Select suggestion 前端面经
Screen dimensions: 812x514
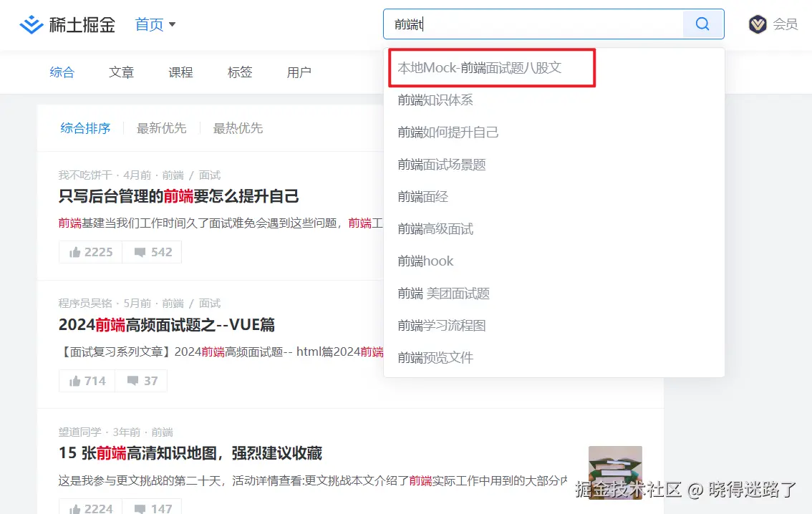tap(554, 197)
